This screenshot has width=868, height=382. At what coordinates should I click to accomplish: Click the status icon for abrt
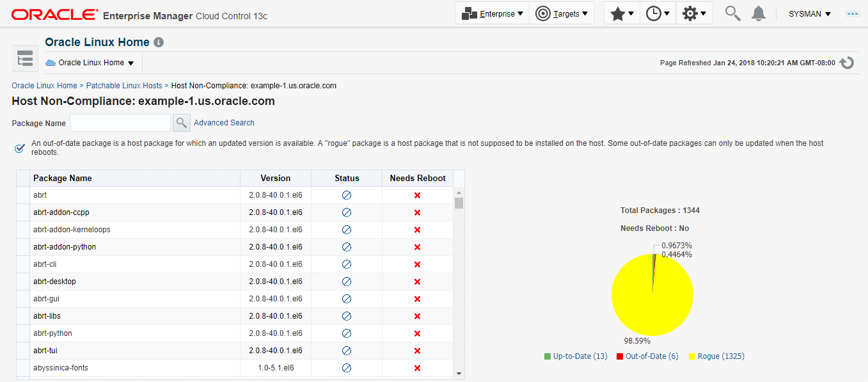click(347, 195)
